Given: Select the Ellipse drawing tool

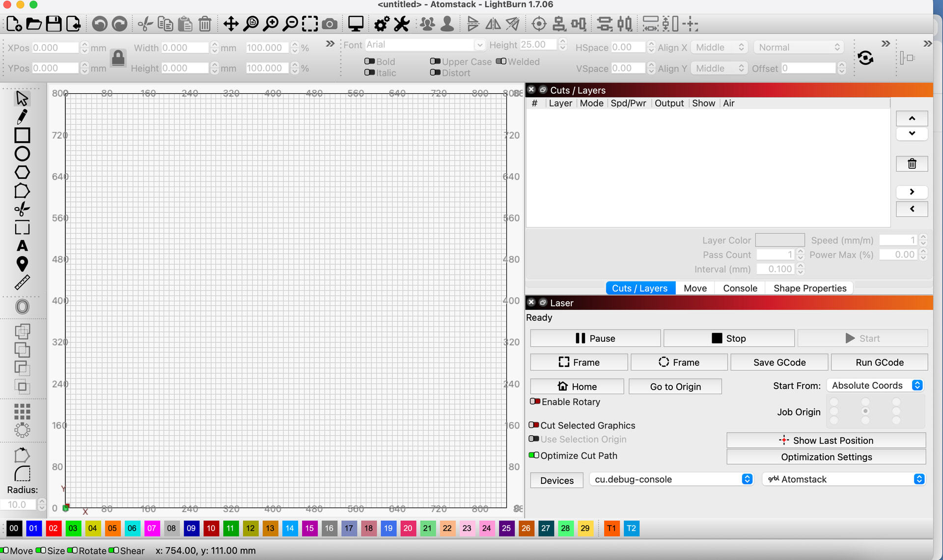Looking at the screenshot, I should click(22, 154).
